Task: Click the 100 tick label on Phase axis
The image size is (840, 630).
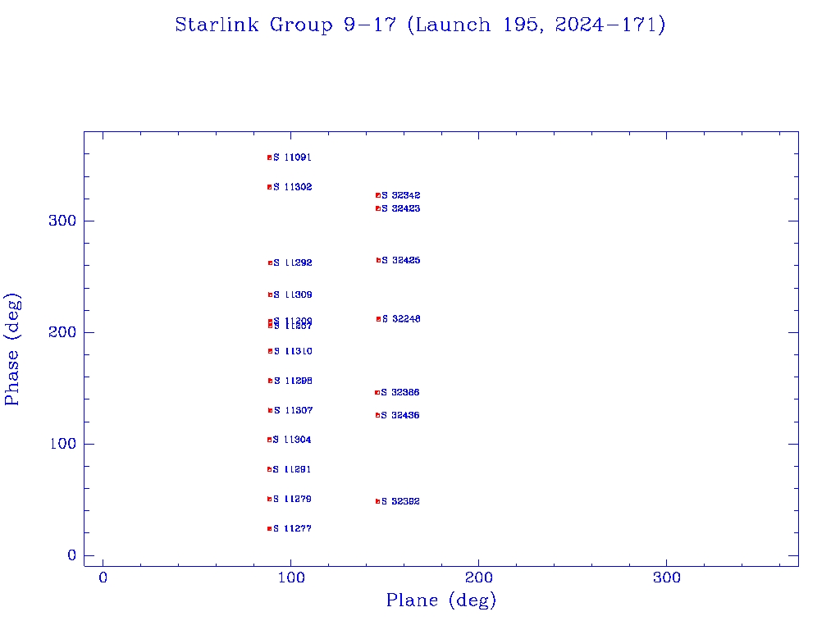Action: coord(62,444)
